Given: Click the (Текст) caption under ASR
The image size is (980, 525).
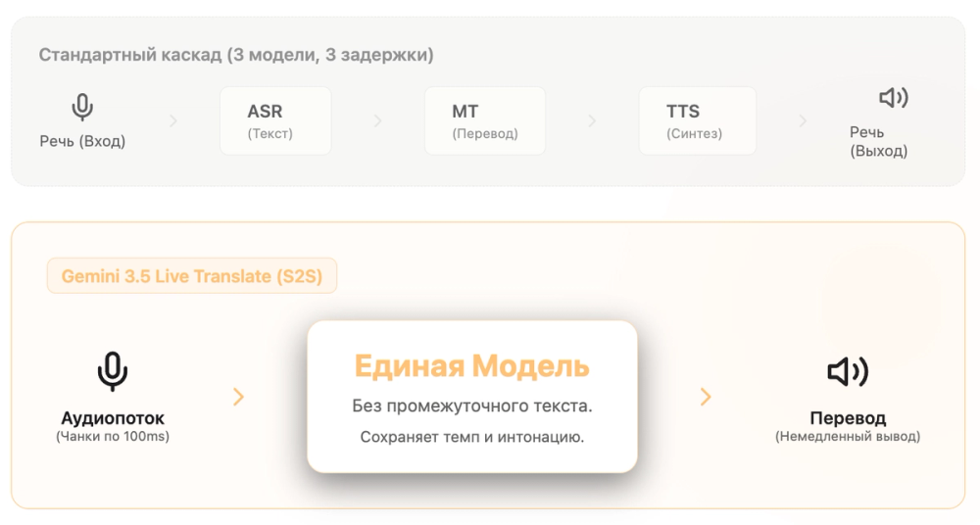Looking at the screenshot, I should (270, 134).
